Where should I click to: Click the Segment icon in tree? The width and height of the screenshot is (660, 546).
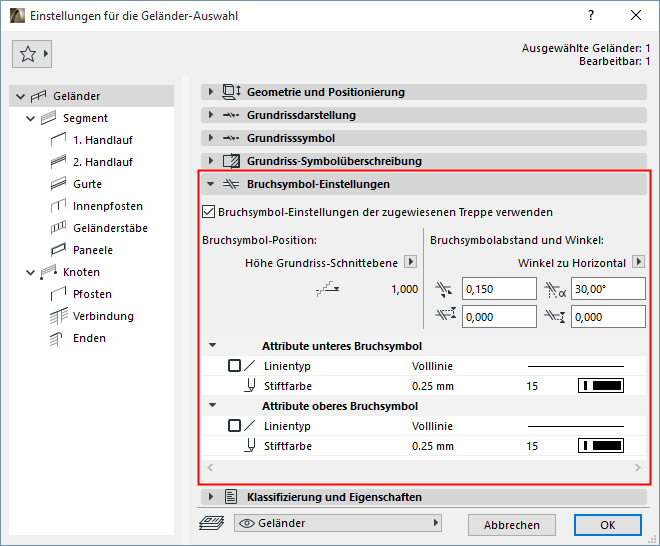(48, 118)
